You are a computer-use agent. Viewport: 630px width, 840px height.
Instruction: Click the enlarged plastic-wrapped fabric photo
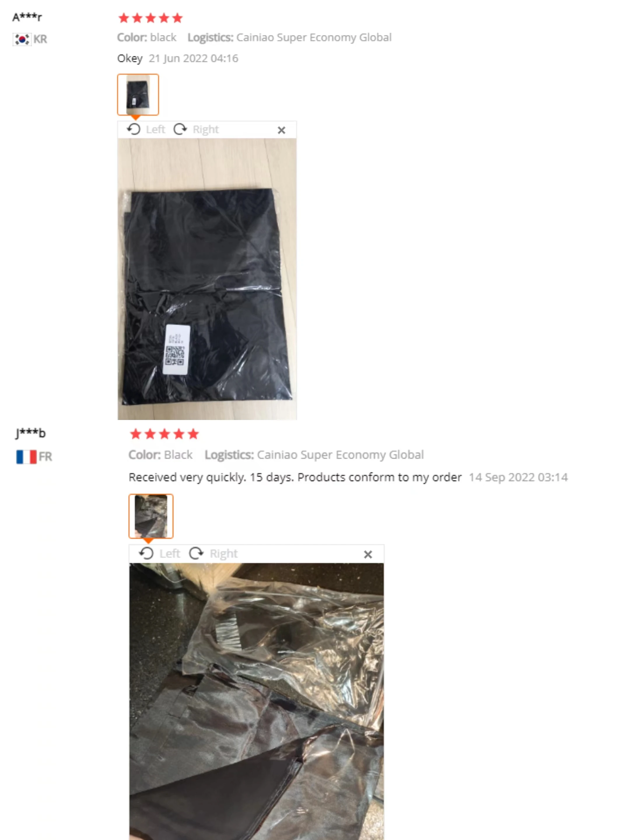[256, 701]
